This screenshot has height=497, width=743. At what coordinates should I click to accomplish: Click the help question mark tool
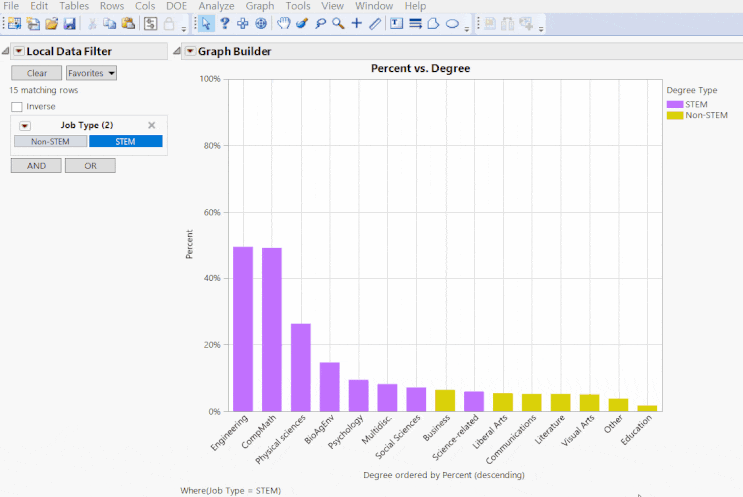tap(224, 23)
